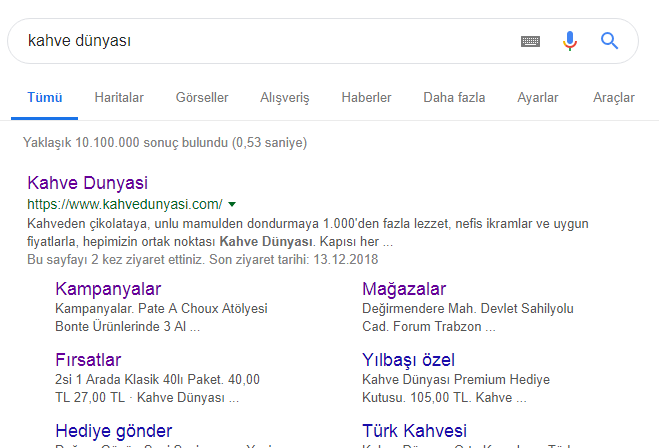Open the on-screen keyboard icon in search bar
This screenshot has width=659, height=448.
tap(530, 41)
